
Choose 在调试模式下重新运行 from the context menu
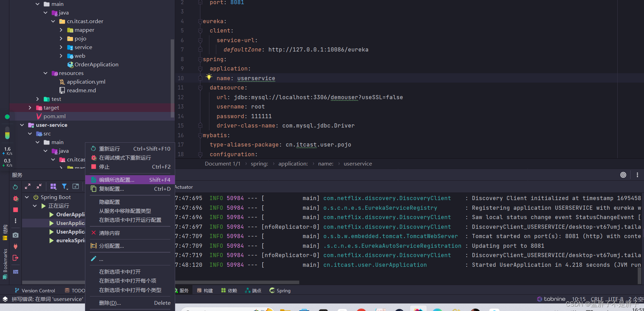[130, 158]
